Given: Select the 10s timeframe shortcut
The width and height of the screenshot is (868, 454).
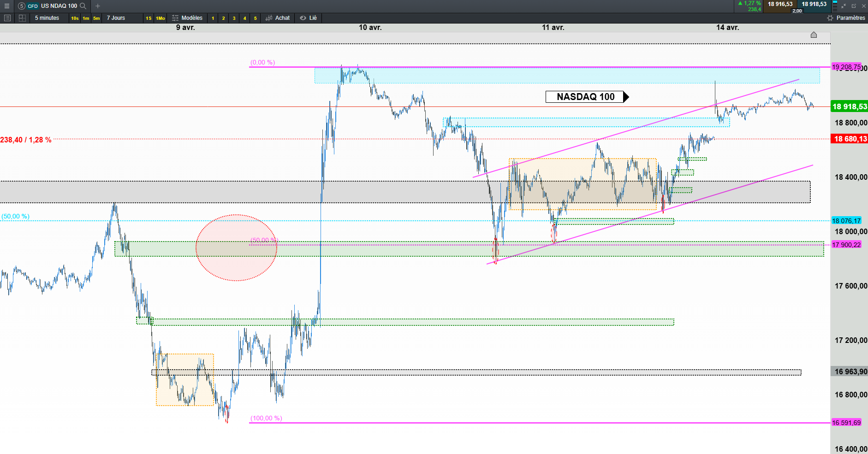Looking at the screenshot, I should (x=75, y=18).
